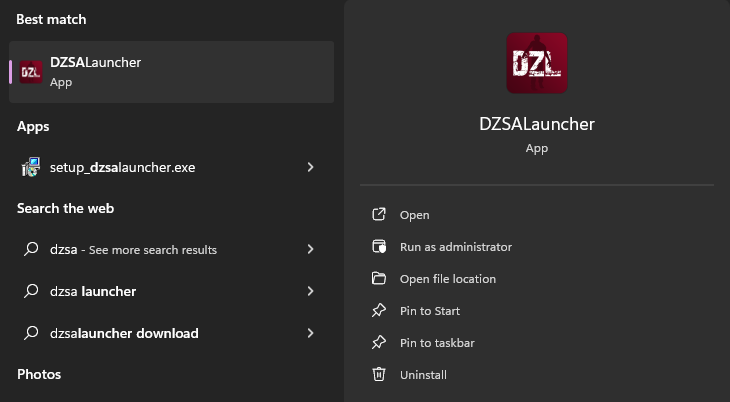Expand the setup_dzsalauncher.exe result chevron
The image size is (730, 402).
[x=311, y=167]
